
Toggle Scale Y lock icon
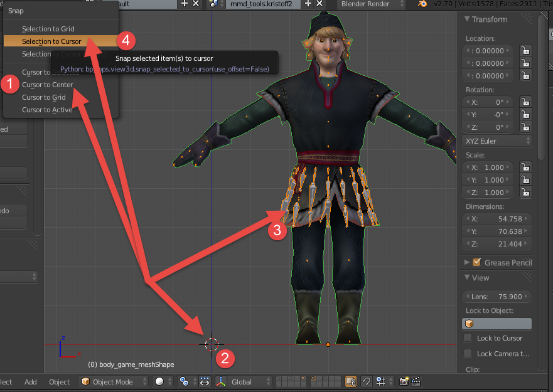[x=525, y=180]
